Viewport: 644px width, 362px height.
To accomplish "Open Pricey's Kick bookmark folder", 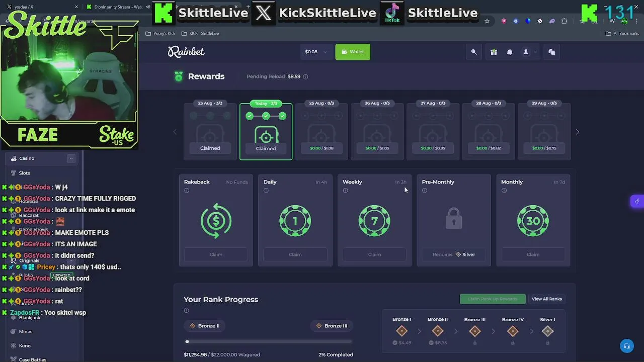I will coord(160,34).
